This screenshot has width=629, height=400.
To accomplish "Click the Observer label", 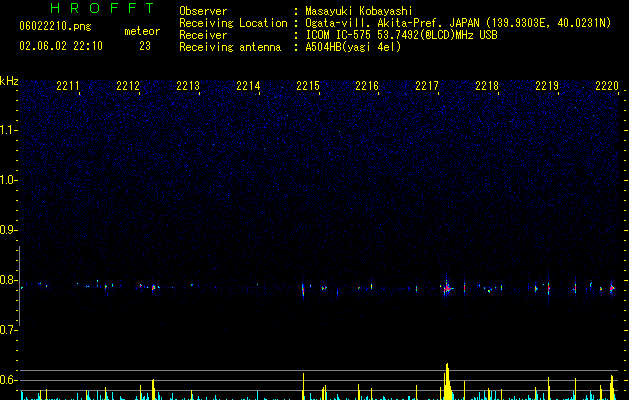I will 203,11.
